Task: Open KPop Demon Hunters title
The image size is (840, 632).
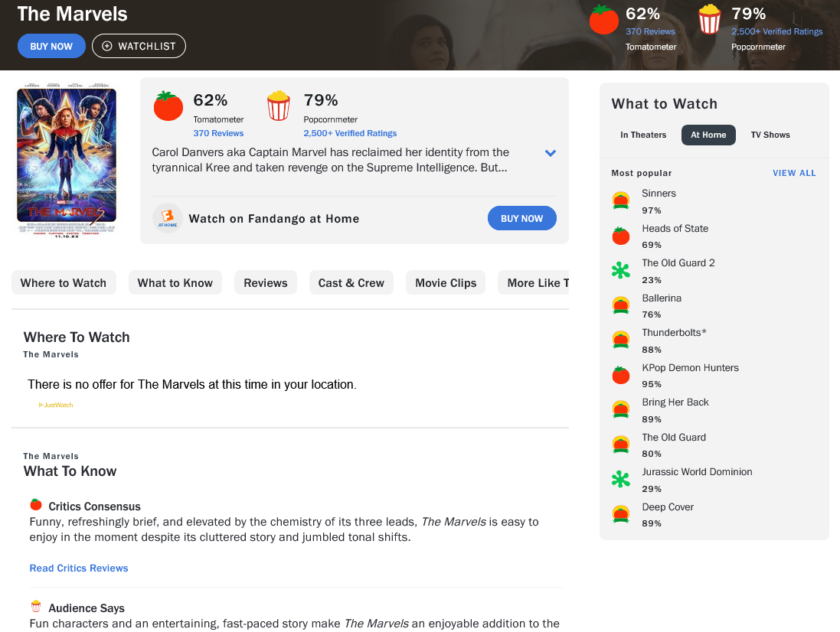Action: click(690, 367)
